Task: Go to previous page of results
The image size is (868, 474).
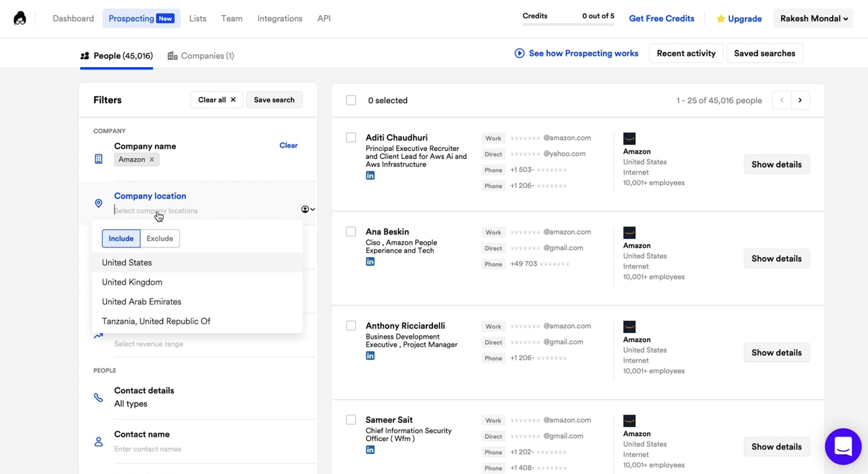Action: 782,100
